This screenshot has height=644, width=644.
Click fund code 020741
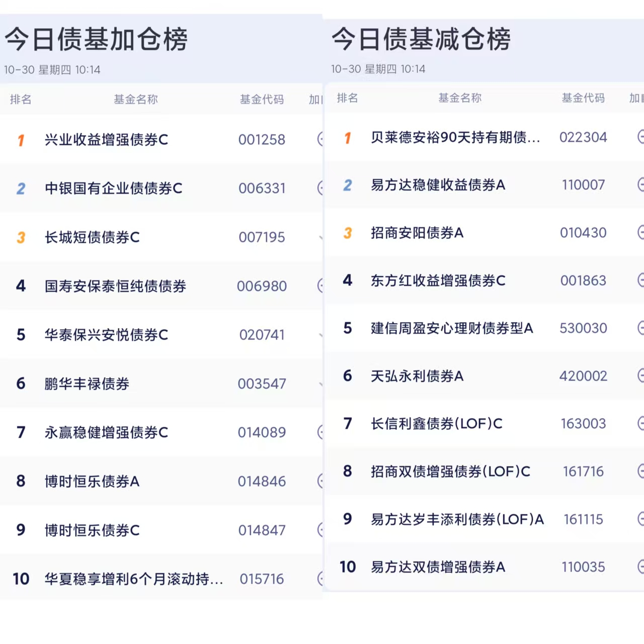pyautogui.click(x=262, y=335)
